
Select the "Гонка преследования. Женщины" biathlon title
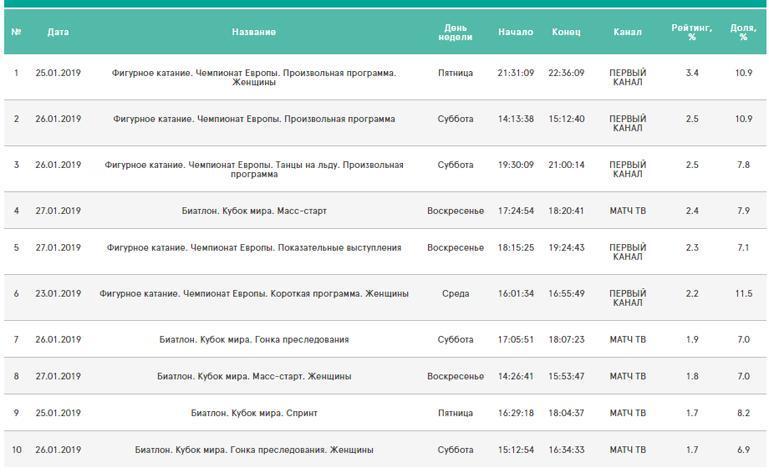[x=254, y=450]
